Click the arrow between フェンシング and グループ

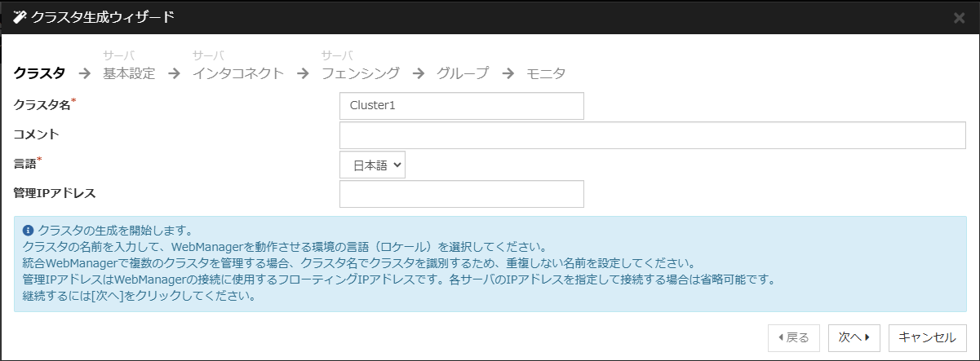click(x=419, y=73)
